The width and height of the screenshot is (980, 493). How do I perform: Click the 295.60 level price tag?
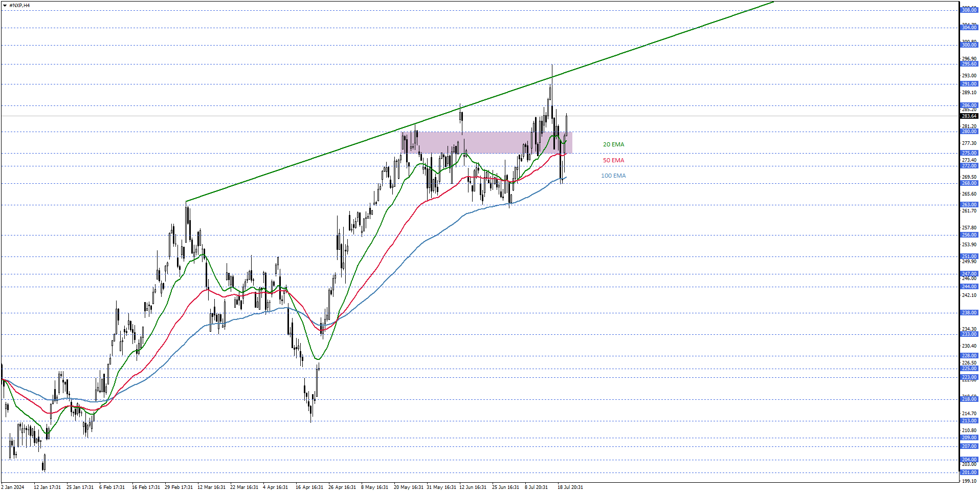pyautogui.click(x=969, y=64)
